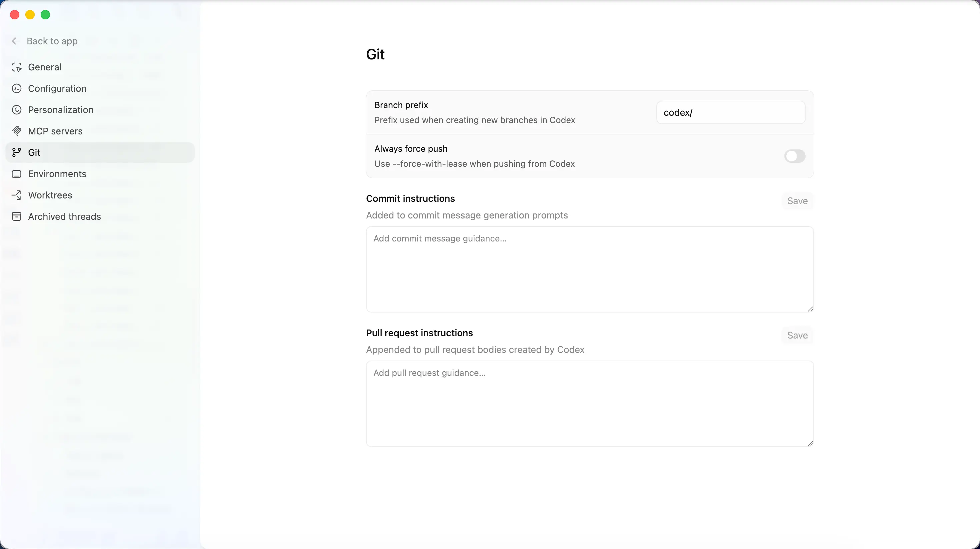This screenshot has width=980, height=549.
Task: Click the Configuration icon in sidebar
Action: [16, 89]
